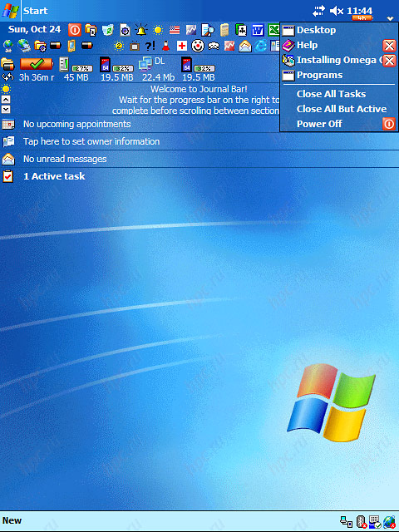Viewport: 399px width, 532px height.
Task: Click the small sun brightness icon in the top row
Action: coord(158,30)
